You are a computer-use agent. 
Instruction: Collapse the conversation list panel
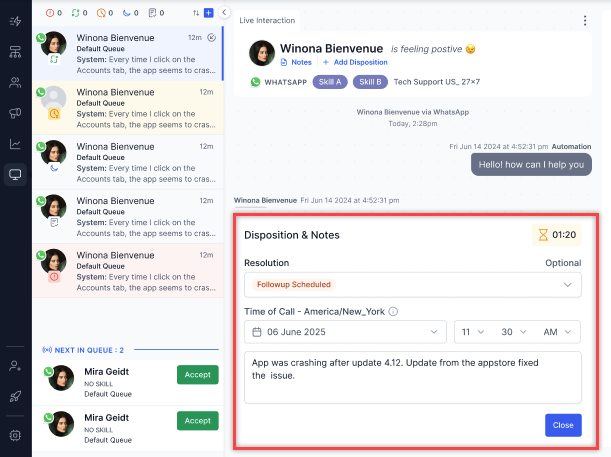pos(224,13)
